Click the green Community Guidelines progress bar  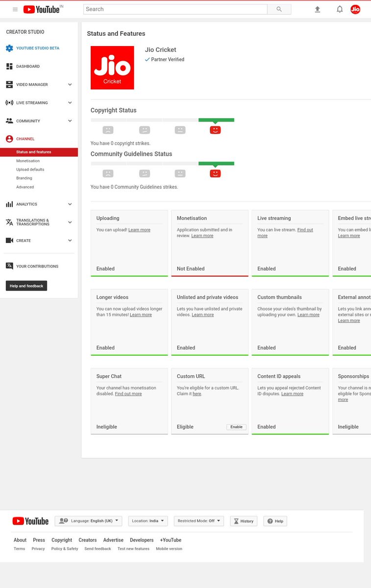pos(216,163)
